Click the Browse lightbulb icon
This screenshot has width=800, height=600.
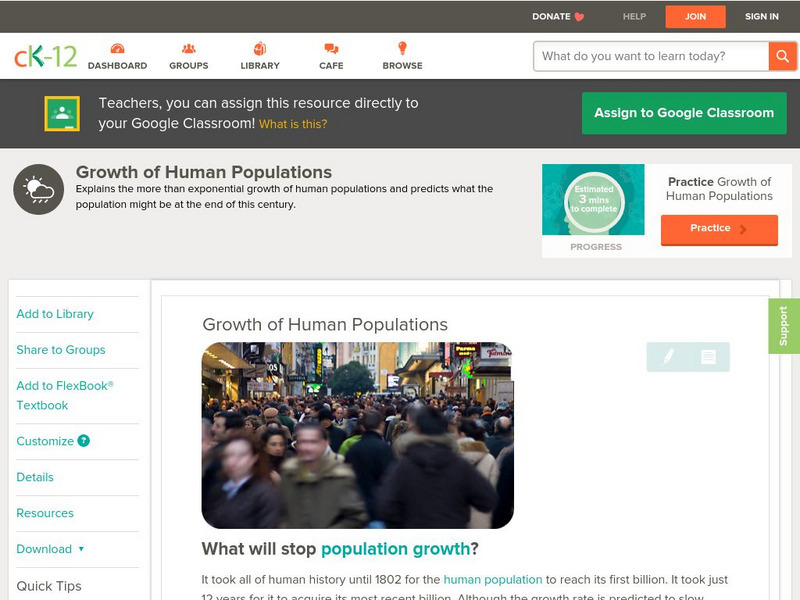click(x=402, y=49)
